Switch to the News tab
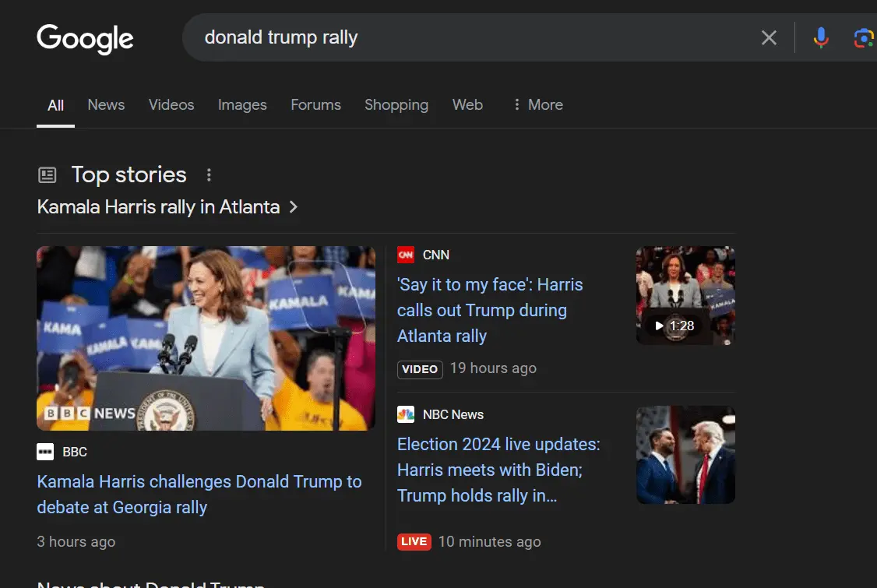This screenshot has width=877, height=588. point(106,104)
